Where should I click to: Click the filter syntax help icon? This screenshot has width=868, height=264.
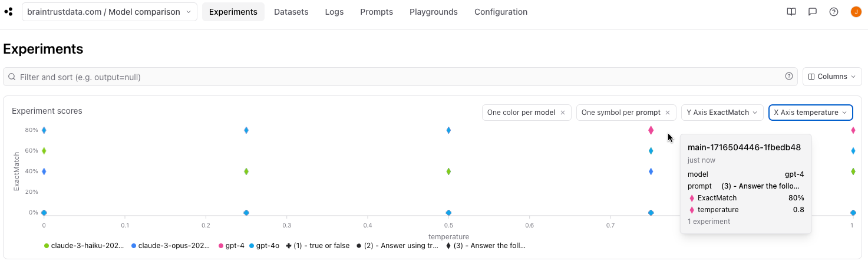pos(789,77)
